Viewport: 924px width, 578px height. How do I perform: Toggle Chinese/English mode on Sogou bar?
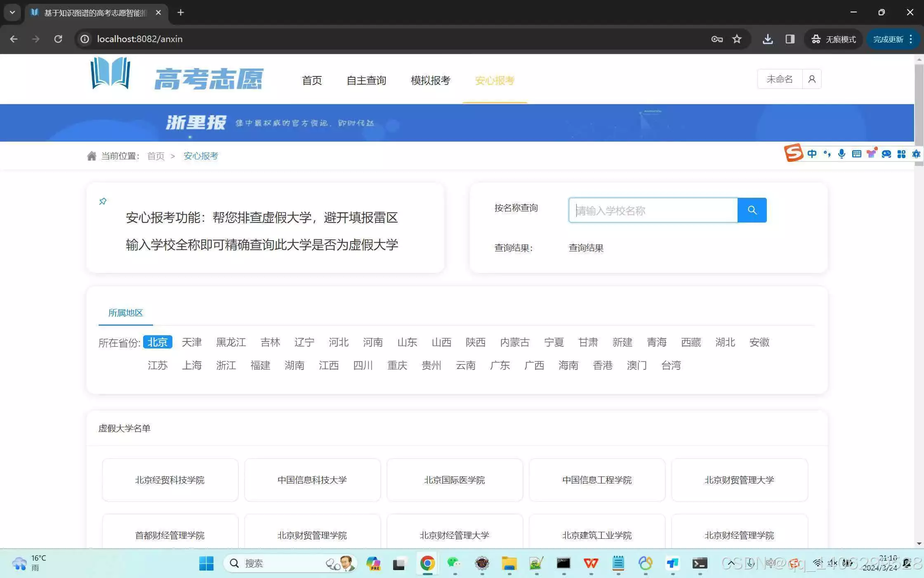812,154
